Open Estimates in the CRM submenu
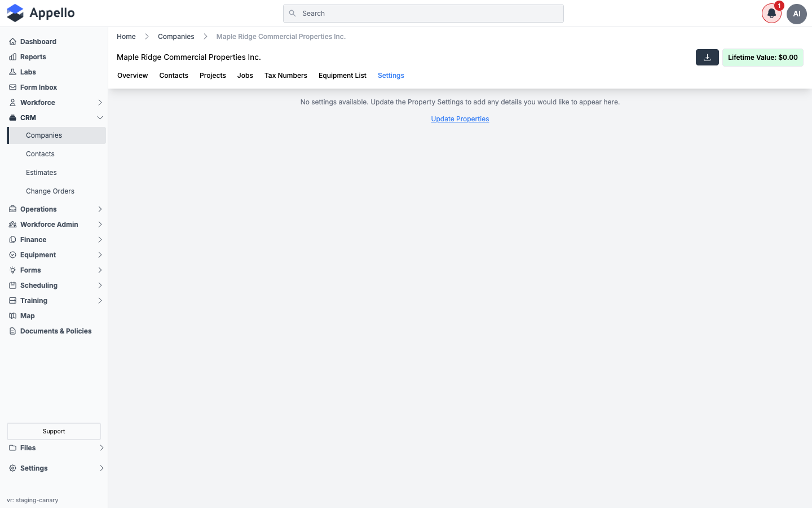This screenshot has width=812, height=518. coord(41,173)
